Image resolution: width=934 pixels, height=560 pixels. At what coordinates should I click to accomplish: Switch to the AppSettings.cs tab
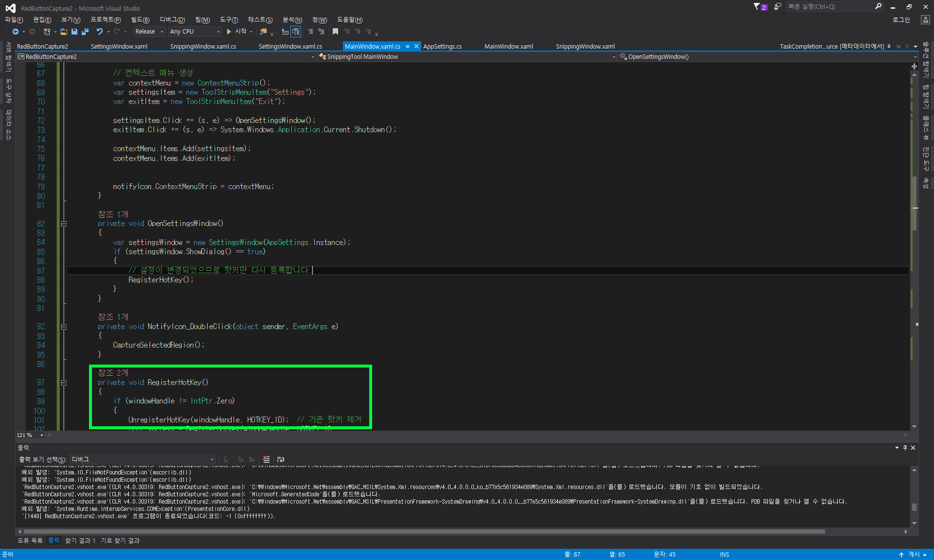(x=442, y=47)
